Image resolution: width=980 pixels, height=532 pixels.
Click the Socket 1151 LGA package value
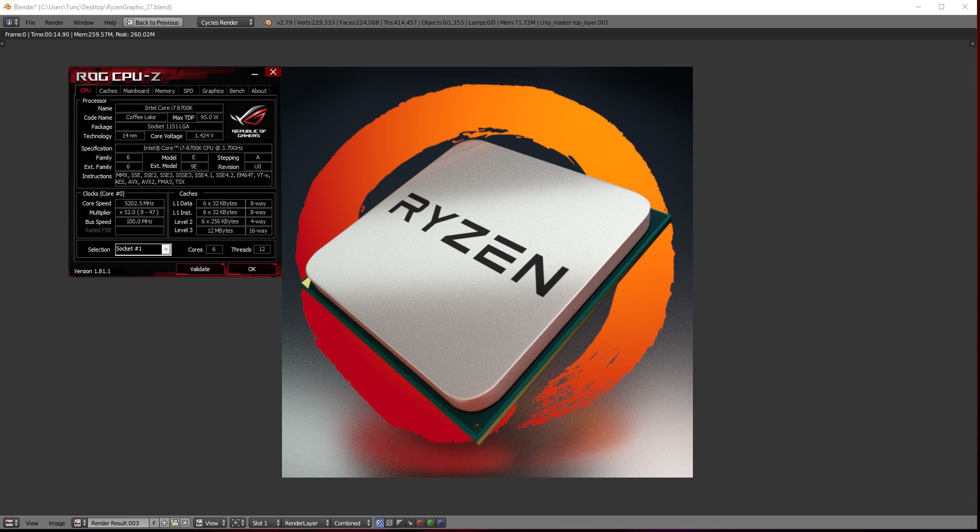coord(169,126)
